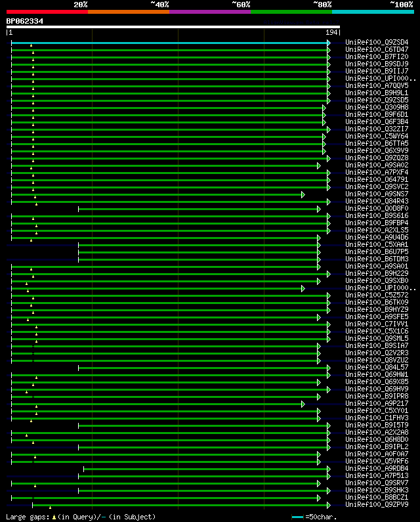
Task: Select the UniRef100_B6TDM3 label
Action: pyautogui.click(x=377, y=259)
